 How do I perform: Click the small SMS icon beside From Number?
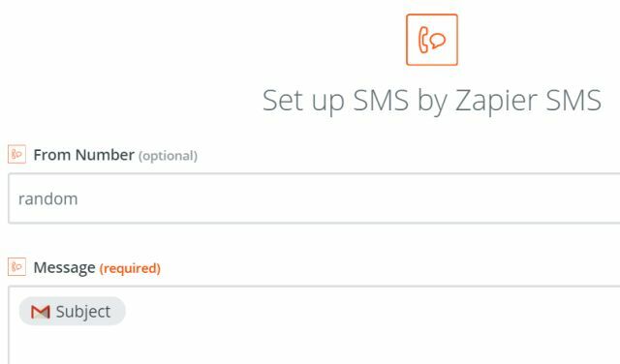(17, 154)
